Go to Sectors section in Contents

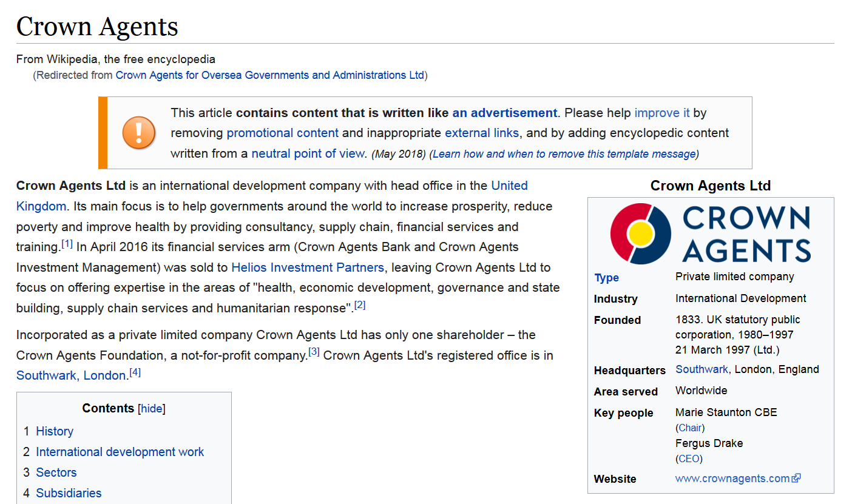pyautogui.click(x=56, y=472)
